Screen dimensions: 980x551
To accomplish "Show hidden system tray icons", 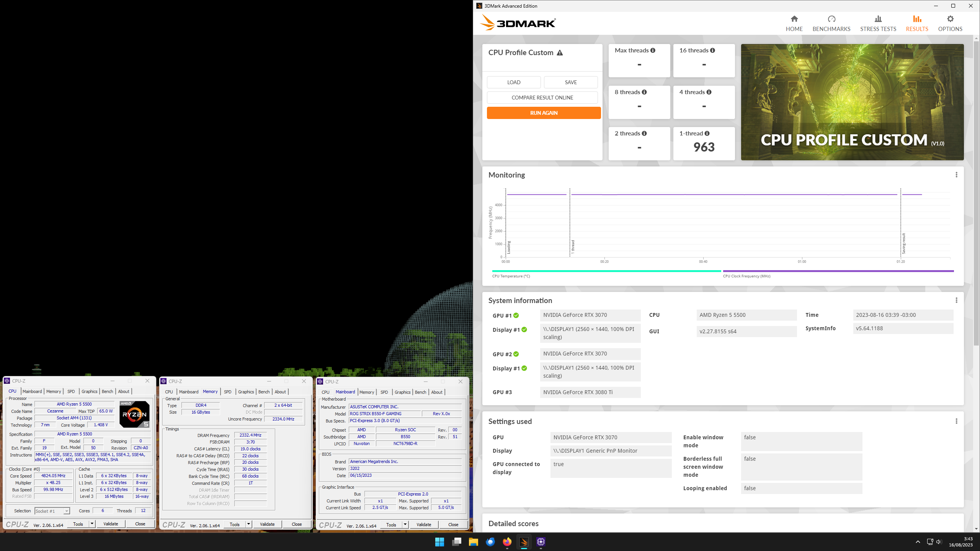I will (918, 542).
